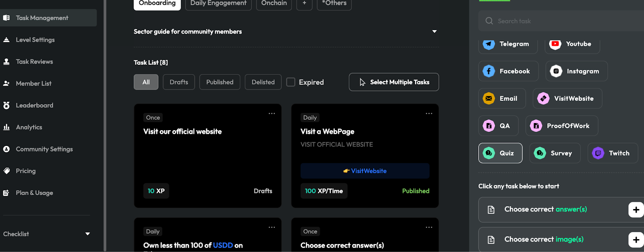The image size is (644, 252).
Task: Open options menu on Visit our official website card
Action: click(x=272, y=113)
